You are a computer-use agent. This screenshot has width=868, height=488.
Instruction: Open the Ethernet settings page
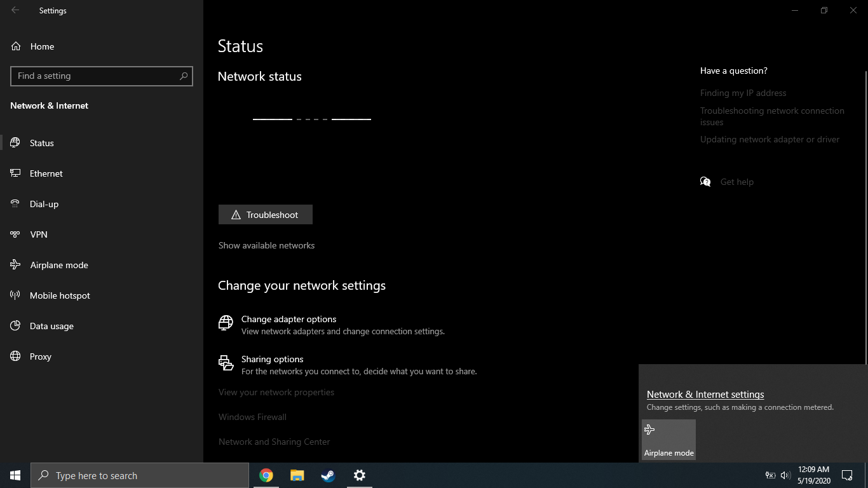coord(102,173)
